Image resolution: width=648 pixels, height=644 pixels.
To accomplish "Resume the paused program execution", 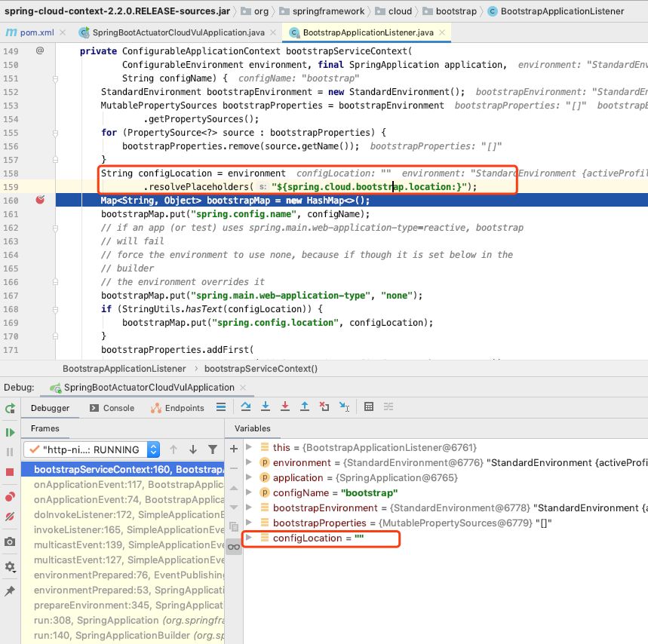I will (10, 431).
